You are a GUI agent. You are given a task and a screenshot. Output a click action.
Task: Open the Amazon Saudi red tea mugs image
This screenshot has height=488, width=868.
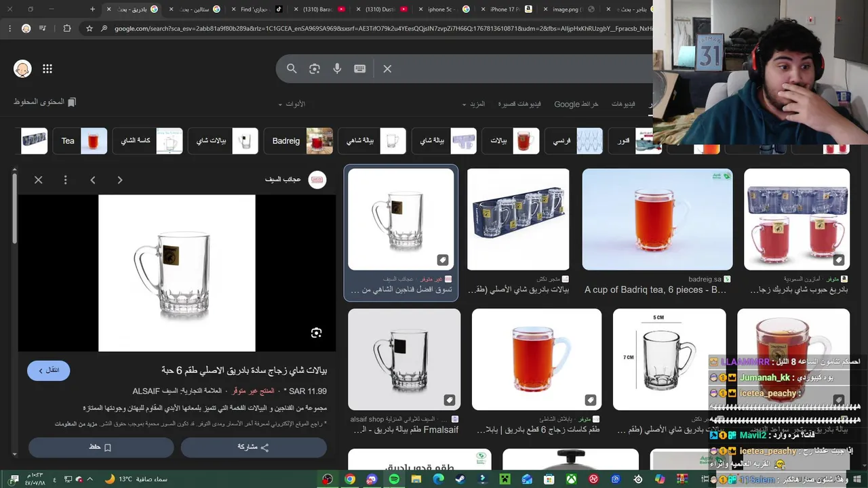(797, 220)
